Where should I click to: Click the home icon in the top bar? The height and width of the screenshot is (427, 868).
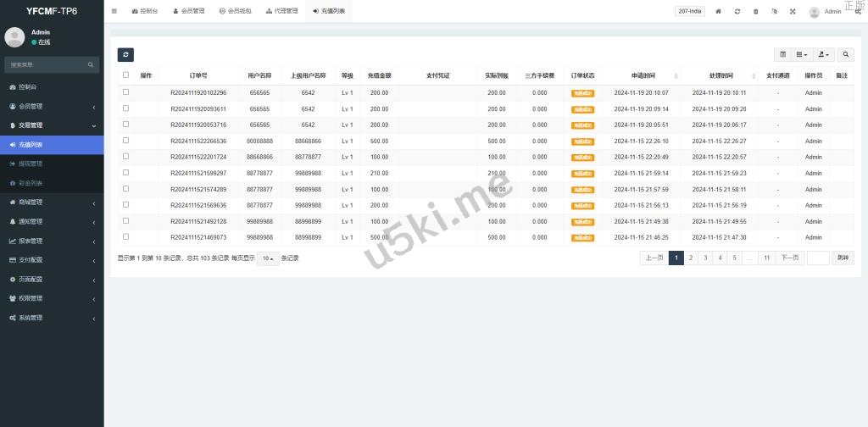tap(719, 12)
